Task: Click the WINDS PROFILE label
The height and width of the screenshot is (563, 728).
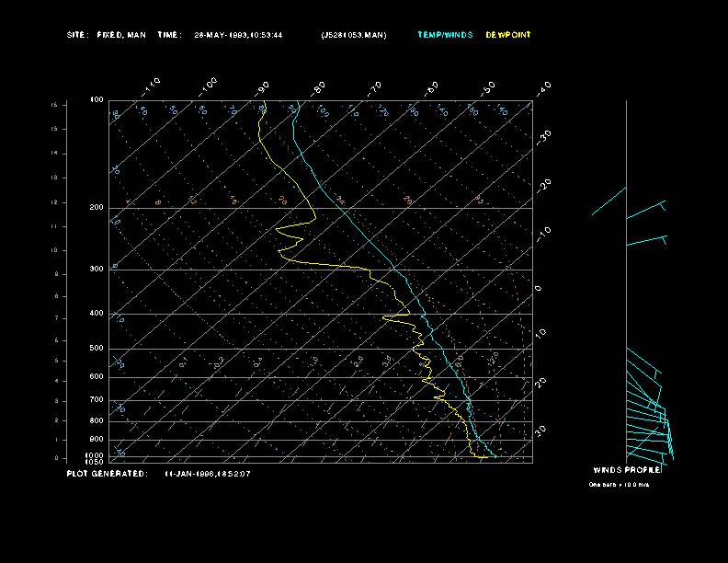Action: click(x=627, y=469)
